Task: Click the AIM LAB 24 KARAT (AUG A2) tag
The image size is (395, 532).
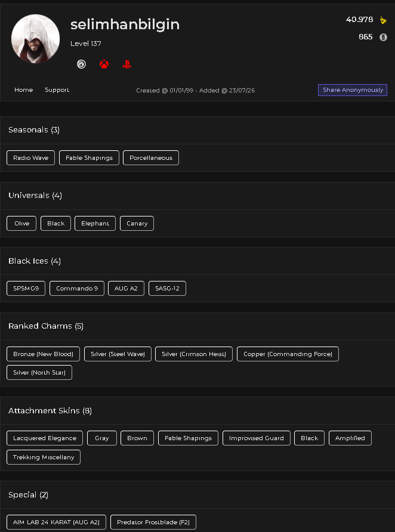Action: click(56, 522)
